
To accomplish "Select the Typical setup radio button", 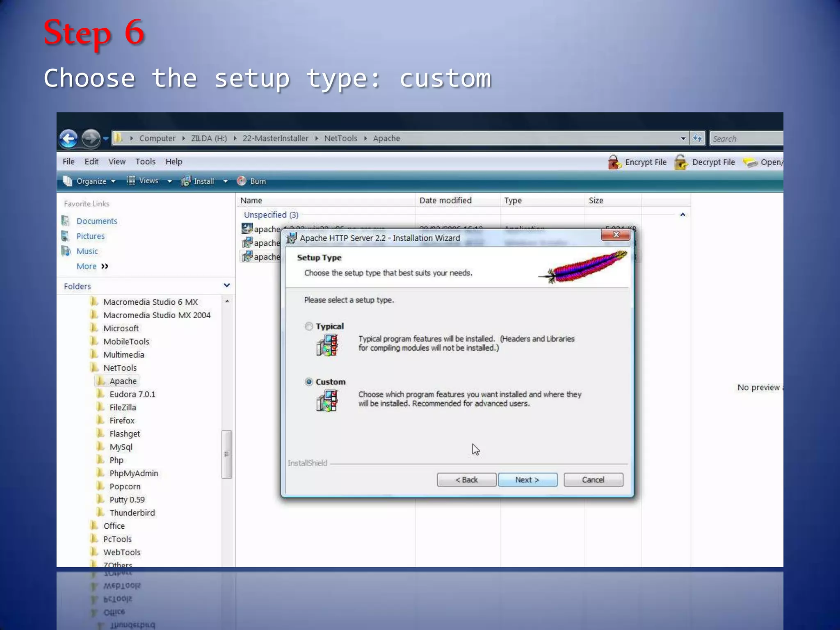I will coord(309,326).
